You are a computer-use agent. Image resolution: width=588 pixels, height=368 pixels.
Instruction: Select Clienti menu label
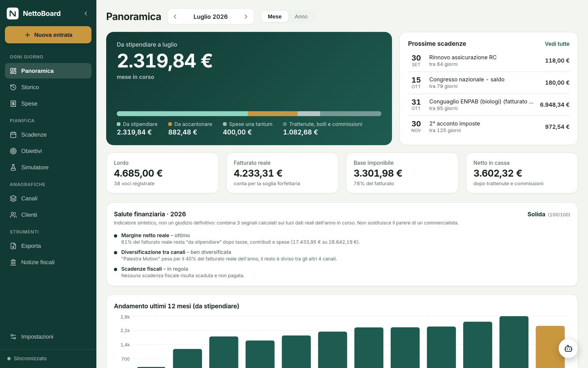(29, 215)
